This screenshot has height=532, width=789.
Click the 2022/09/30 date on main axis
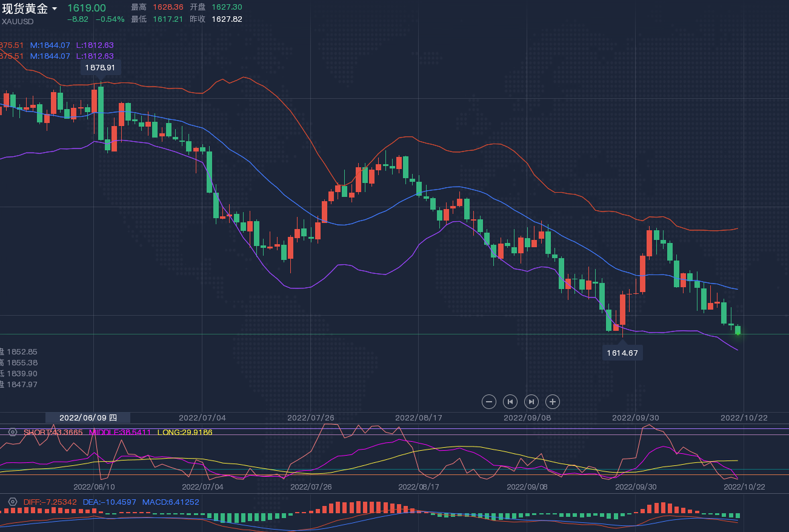635,417
